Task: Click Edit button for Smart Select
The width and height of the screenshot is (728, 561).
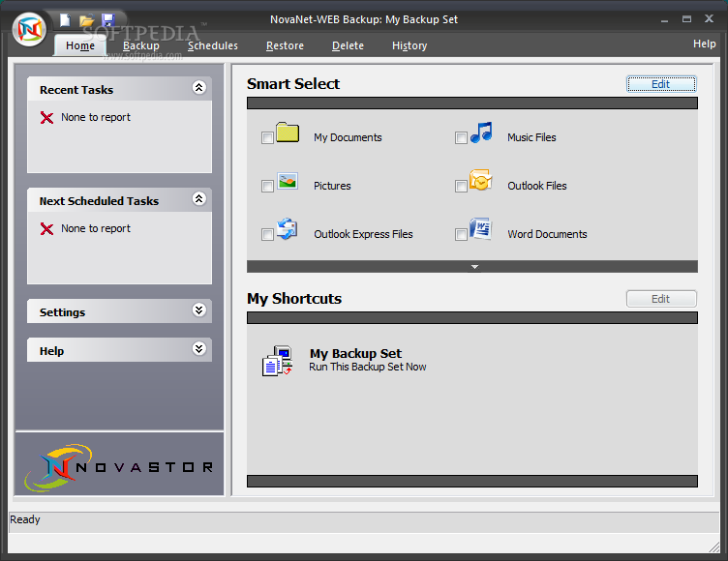Action: (661, 84)
